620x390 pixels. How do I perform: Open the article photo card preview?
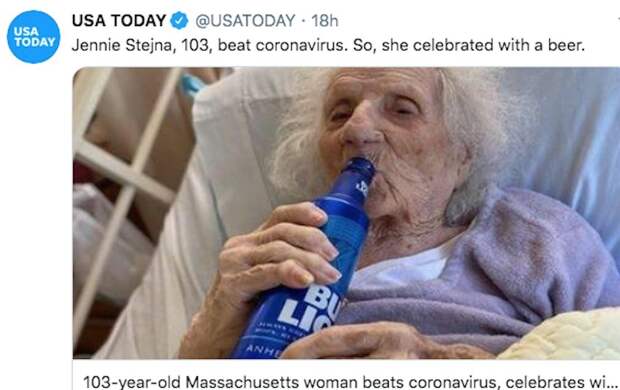click(346, 213)
